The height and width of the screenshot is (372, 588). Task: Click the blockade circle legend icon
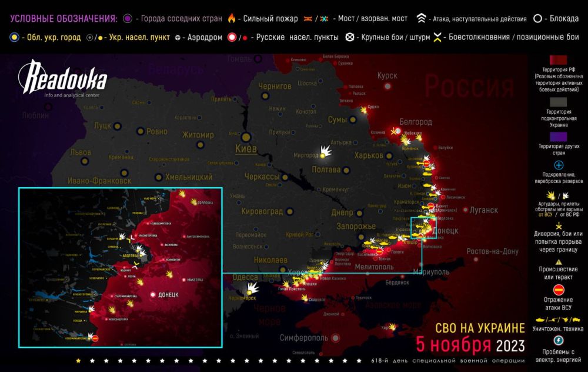(537, 18)
